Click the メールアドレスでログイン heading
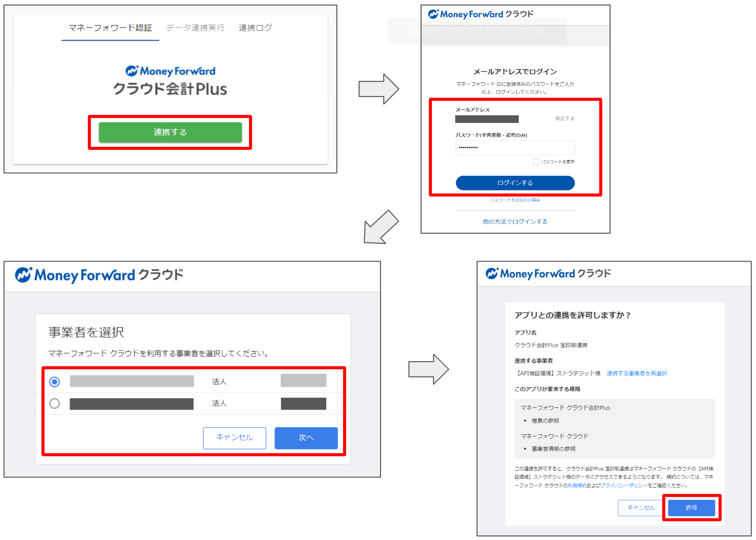This screenshot has width=756, height=540. 515,72
